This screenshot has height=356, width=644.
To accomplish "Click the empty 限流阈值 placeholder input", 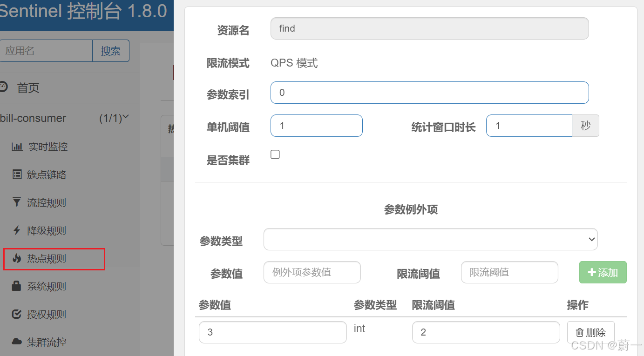I will coord(509,272).
